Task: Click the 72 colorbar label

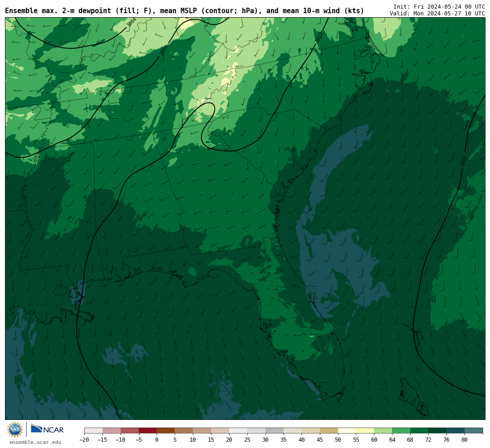Action: 428,440
